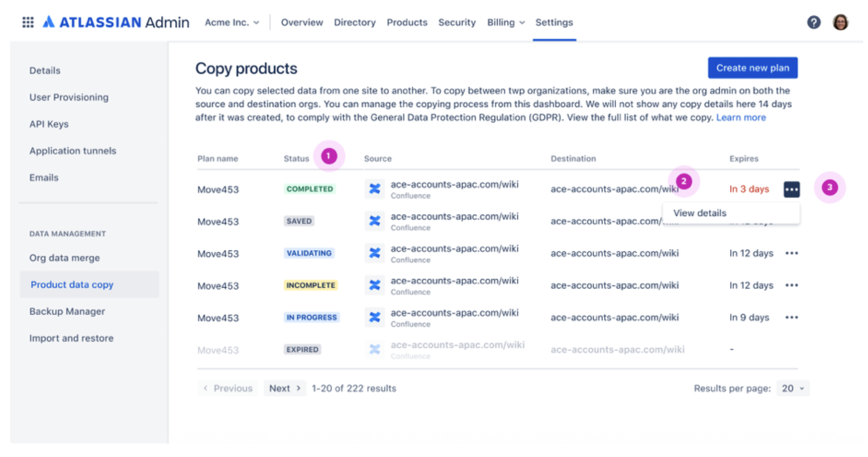This screenshot has width=868, height=457.
Task: Click the EXPIRED status badge
Action: [302, 350]
